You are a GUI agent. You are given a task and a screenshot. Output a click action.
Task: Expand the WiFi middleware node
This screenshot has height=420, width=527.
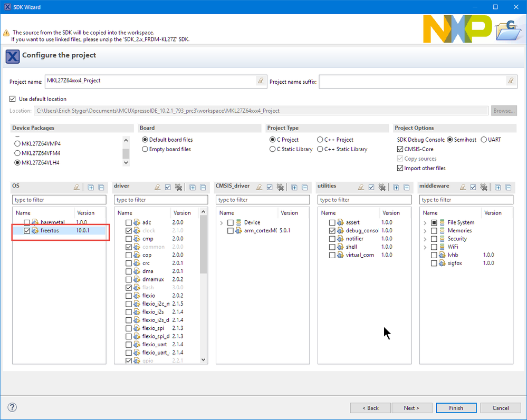pyautogui.click(x=425, y=247)
